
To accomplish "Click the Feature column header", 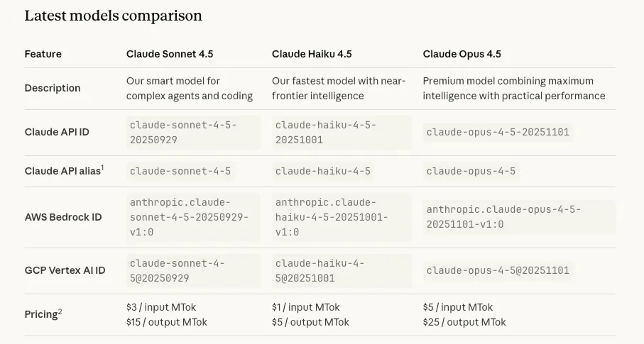I will point(43,54).
